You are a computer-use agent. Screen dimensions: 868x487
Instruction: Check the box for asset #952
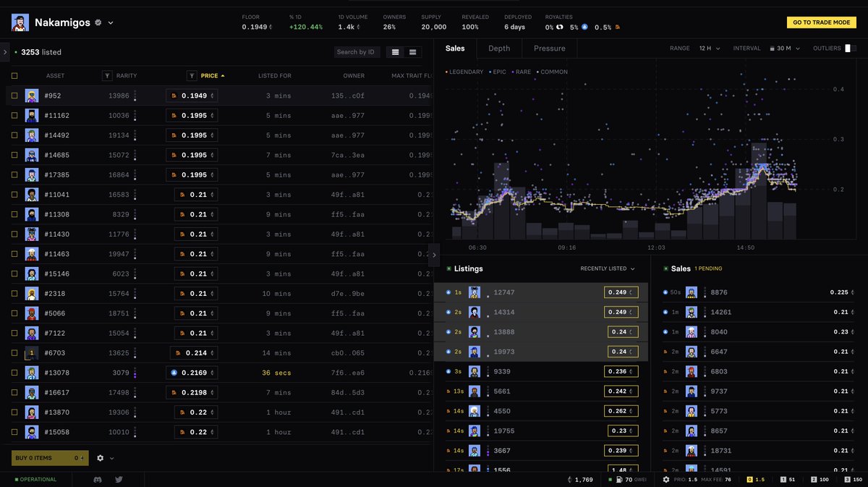(14, 96)
